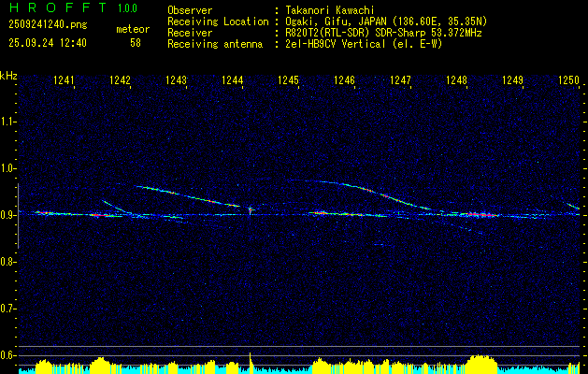Click the 1248 time axis marker
The image size is (588, 374).
[x=456, y=79]
